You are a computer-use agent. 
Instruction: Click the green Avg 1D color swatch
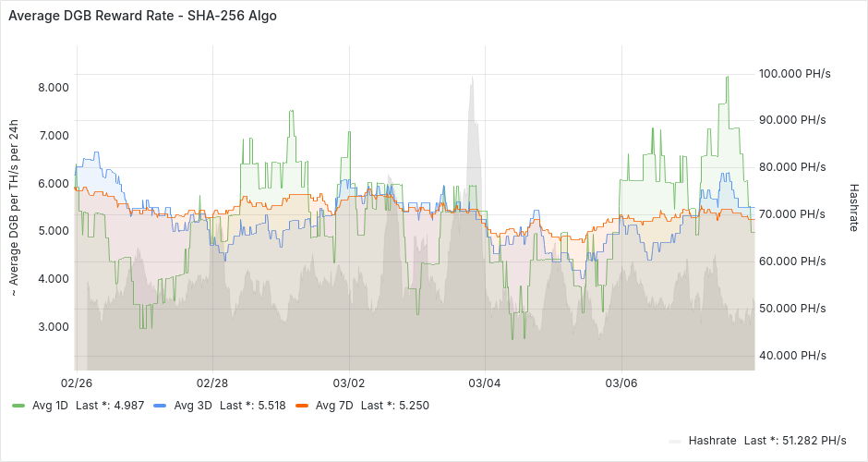[19, 405]
